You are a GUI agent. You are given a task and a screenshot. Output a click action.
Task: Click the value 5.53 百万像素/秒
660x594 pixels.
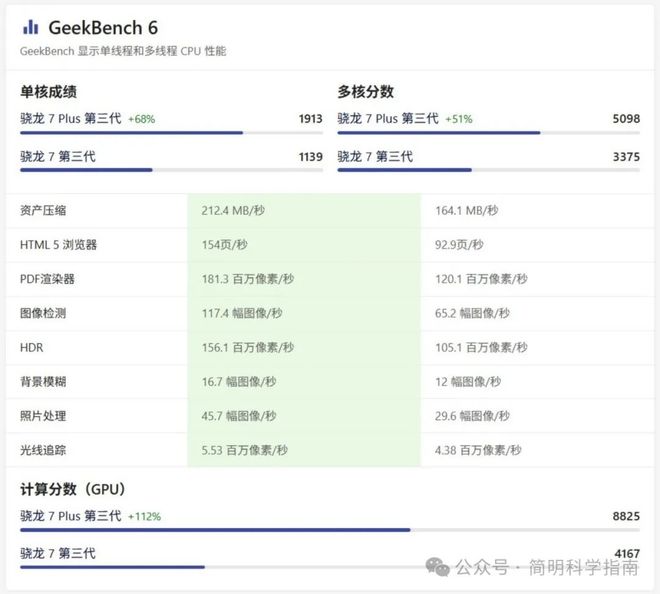(245, 450)
